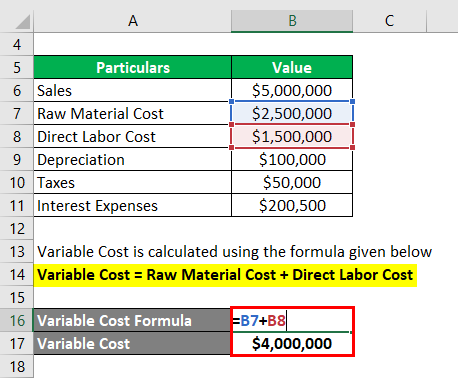Select column B header

(292, 21)
